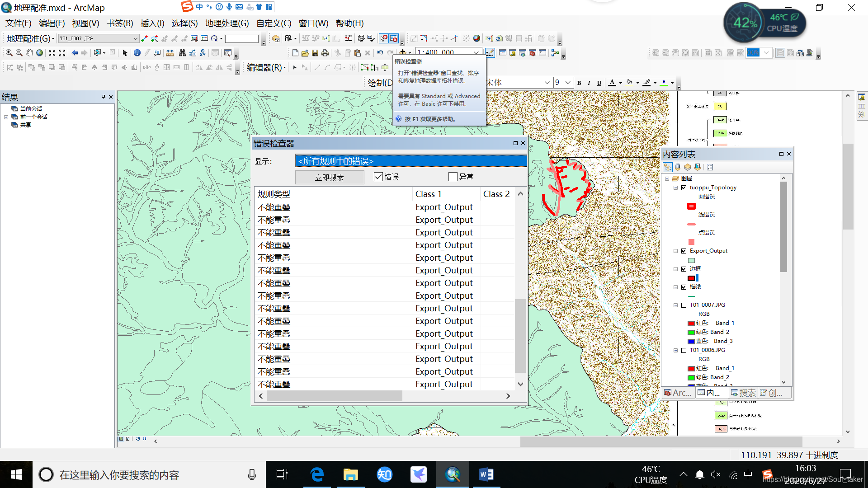The image size is (868, 488).
Task: Toggle the 描线 layer visibility
Action: tap(684, 287)
